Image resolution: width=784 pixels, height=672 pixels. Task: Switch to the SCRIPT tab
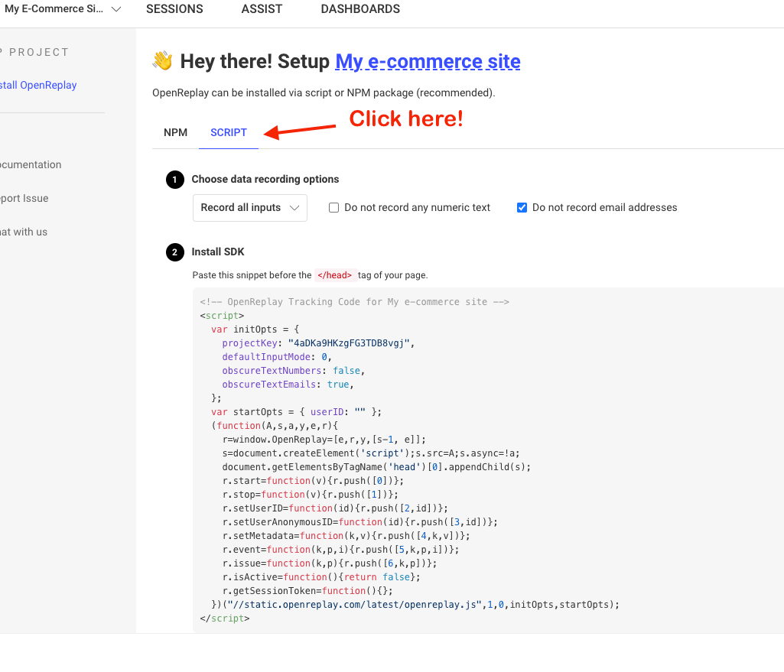[228, 132]
